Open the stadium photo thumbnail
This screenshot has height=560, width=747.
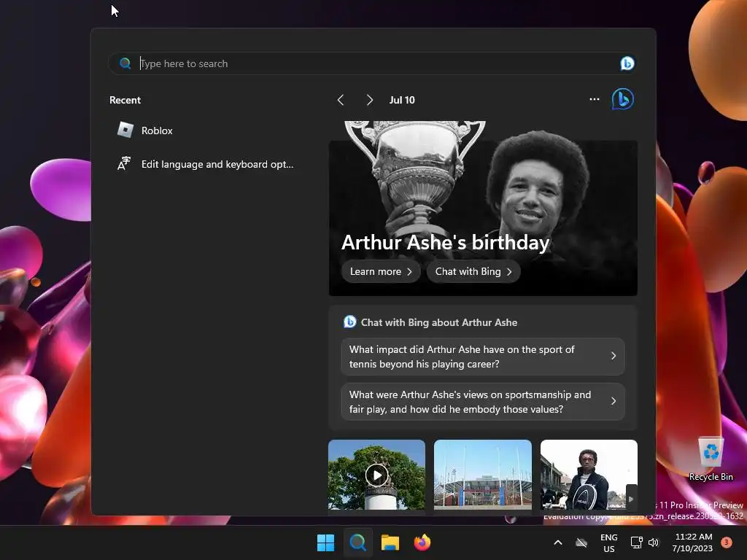click(483, 475)
